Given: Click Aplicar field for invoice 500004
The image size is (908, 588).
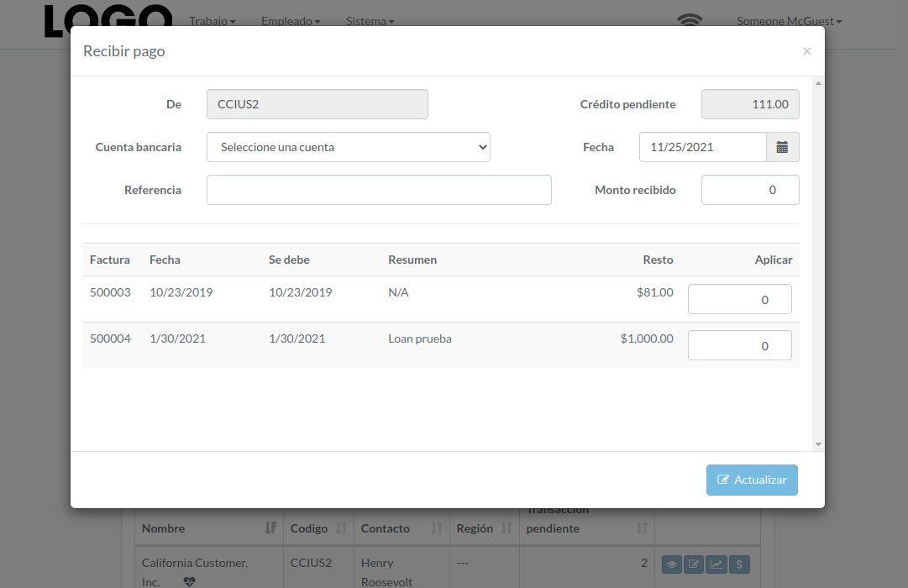Looking at the screenshot, I should 739,345.
